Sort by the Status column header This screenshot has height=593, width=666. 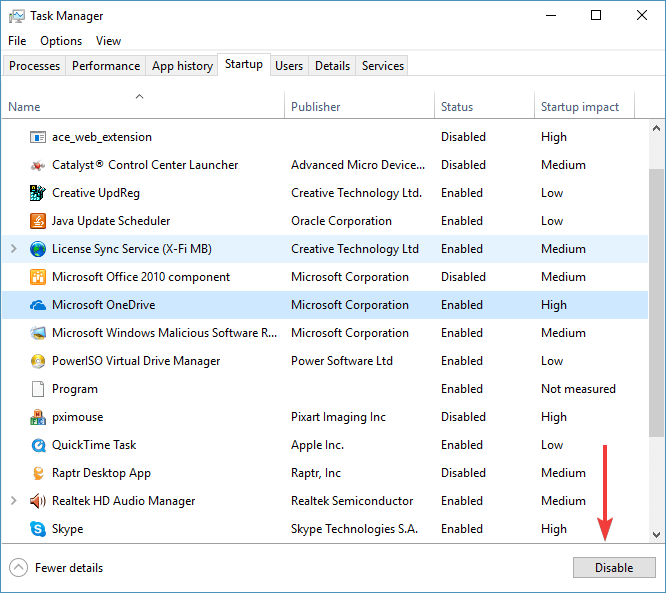coord(484,107)
